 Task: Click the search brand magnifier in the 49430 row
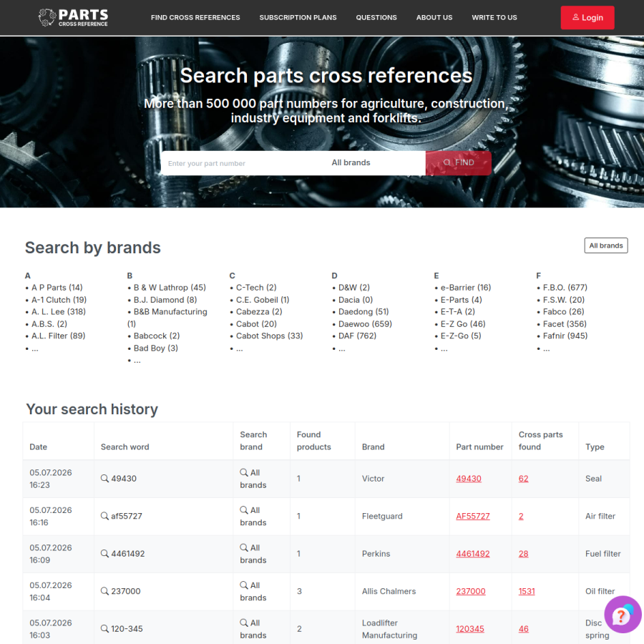244,472
